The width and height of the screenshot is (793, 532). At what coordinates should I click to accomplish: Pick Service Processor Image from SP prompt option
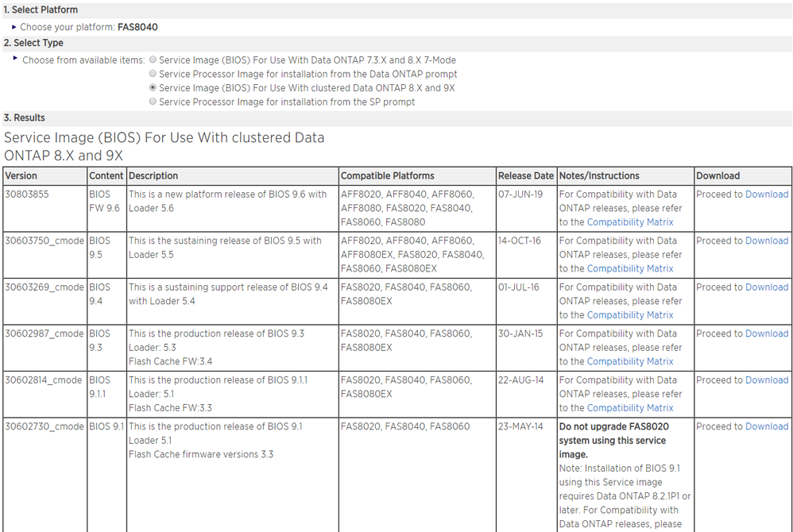(153, 102)
